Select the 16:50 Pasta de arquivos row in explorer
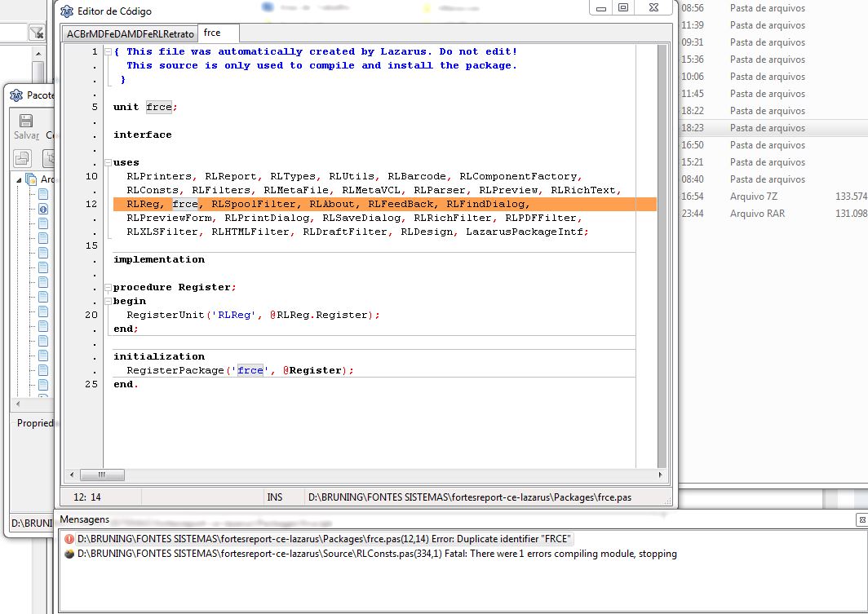Viewport: 868px width, 614px height. coord(773,145)
